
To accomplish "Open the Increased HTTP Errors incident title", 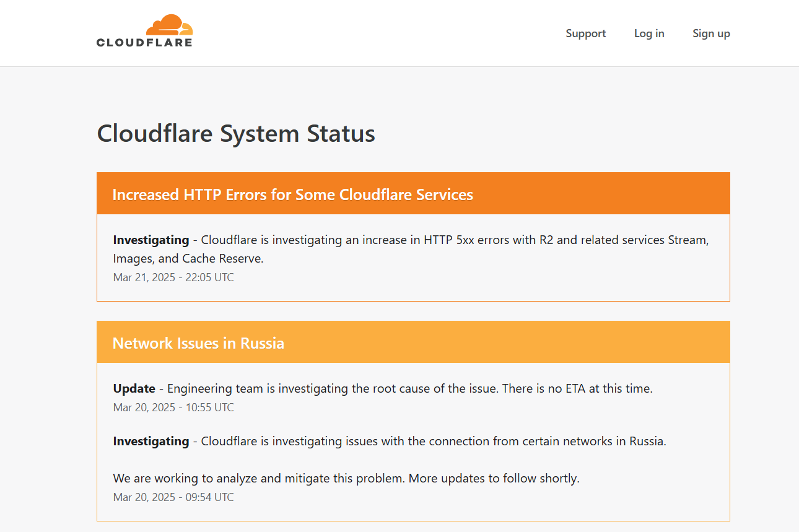I will click(x=292, y=194).
